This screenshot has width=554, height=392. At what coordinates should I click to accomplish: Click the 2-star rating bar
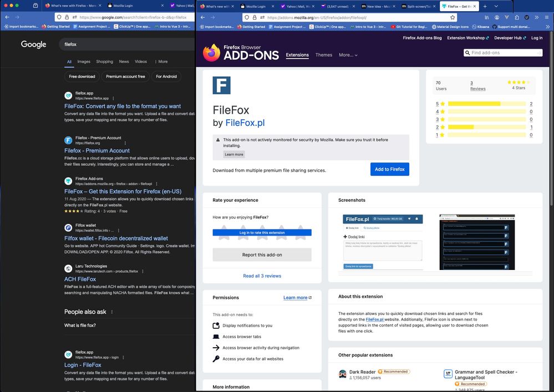click(487, 127)
